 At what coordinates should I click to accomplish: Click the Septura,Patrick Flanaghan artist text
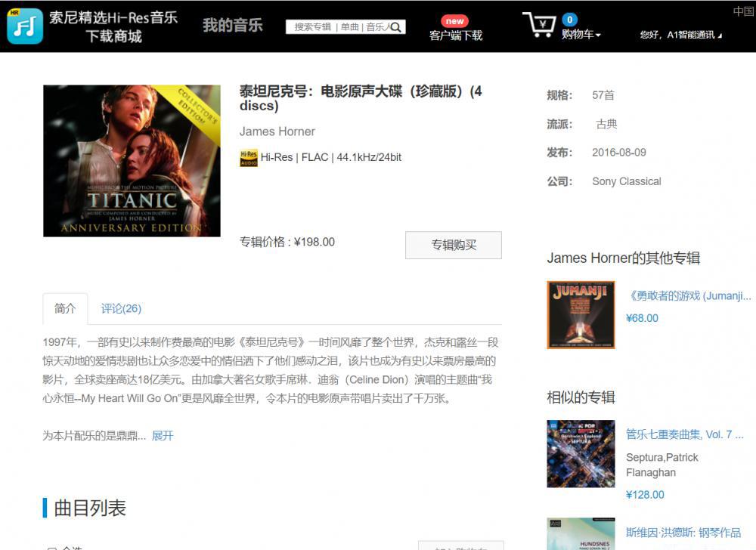click(662, 465)
